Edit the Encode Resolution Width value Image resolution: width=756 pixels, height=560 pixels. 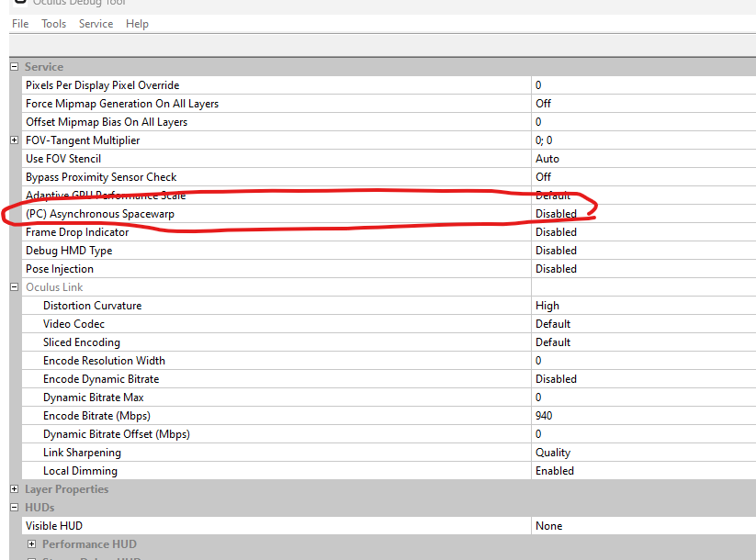(x=644, y=361)
